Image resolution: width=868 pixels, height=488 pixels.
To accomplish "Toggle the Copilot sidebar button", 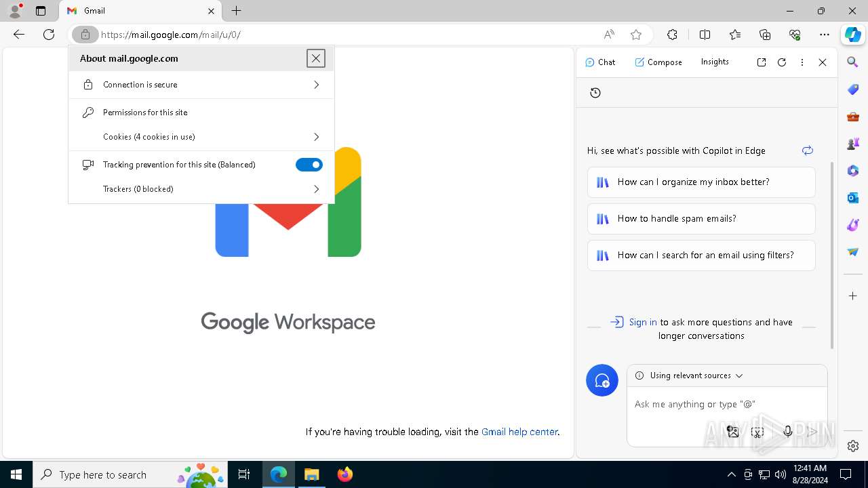I will tap(852, 35).
